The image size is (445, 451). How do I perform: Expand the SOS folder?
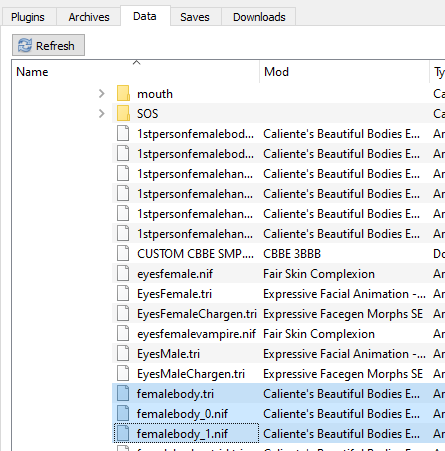click(102, 114)
